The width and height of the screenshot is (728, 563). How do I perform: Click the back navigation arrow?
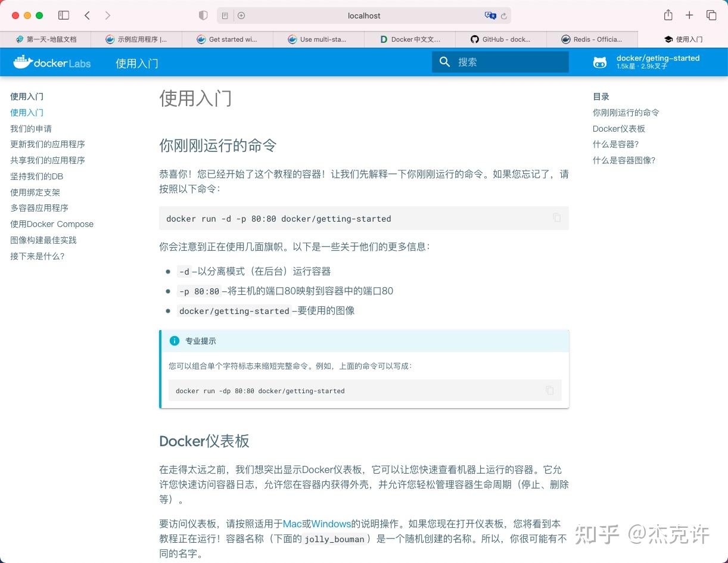(x=88, y=15)
